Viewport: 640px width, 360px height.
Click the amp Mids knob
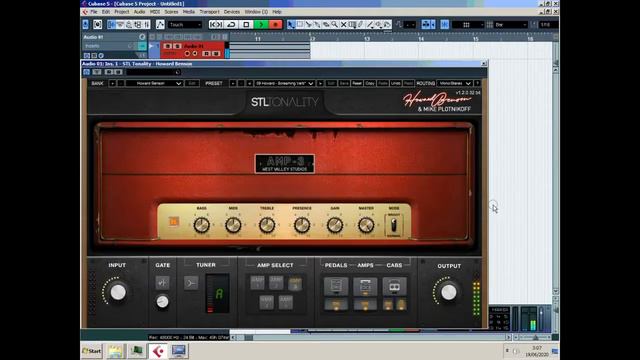pyautogui.click(x=233, y=225)
